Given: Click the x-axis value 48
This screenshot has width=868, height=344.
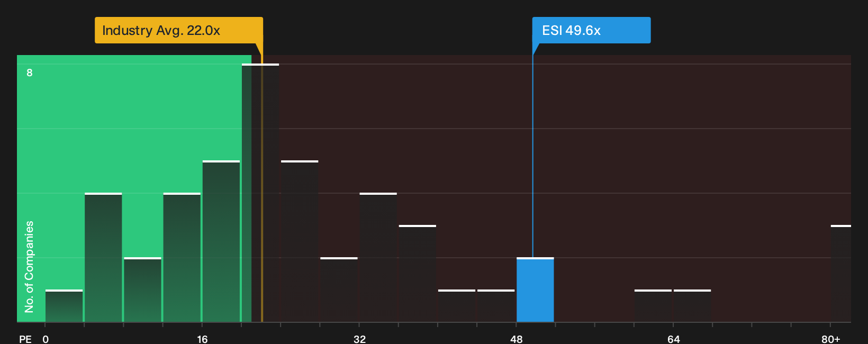Looking at the screenshot, I should 517,339.
